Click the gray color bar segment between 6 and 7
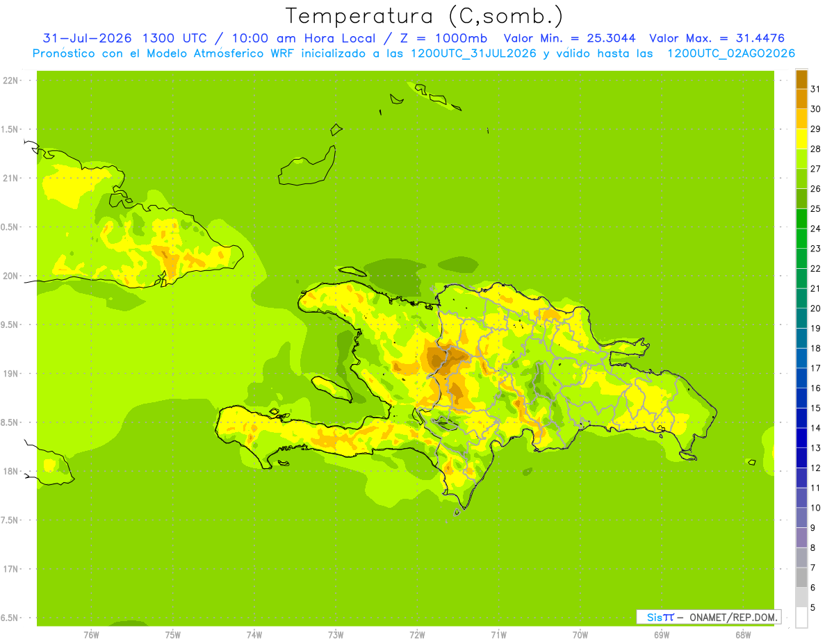834x644 pixels. [x=801, y=578]
